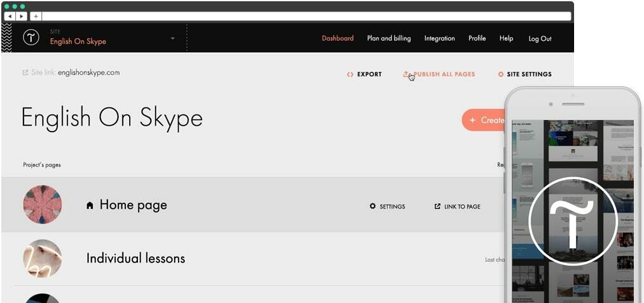Open the Home page entry
This screenshot has width=644, height=303.
(133, 205)
